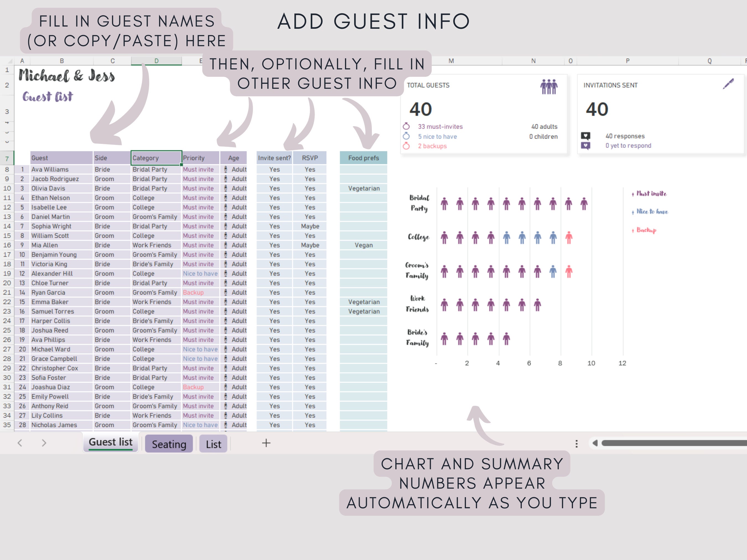Viewport: 747px width, 560px height.
Task: Click the right sheet navigation arrow
Action: (x=43, y=443)
